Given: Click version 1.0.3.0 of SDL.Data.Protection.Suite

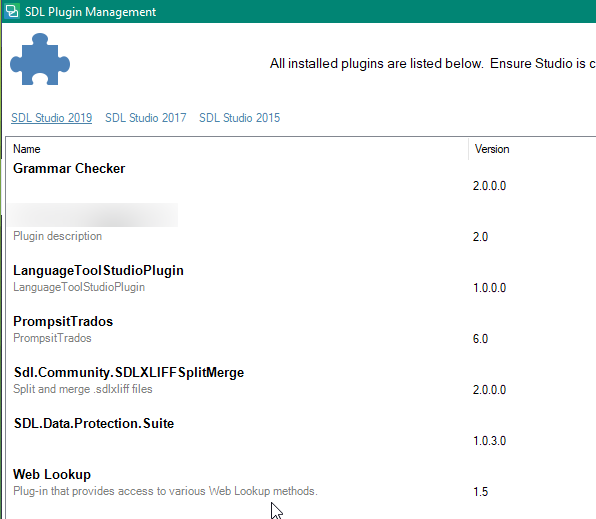Looking at the screenshot, I should (490, 441).
